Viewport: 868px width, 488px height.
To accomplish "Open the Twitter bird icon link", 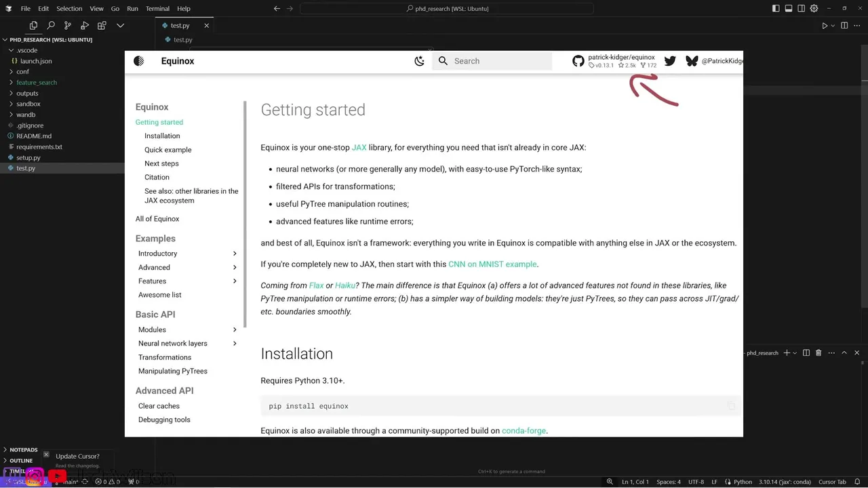I will click(670, 61).
